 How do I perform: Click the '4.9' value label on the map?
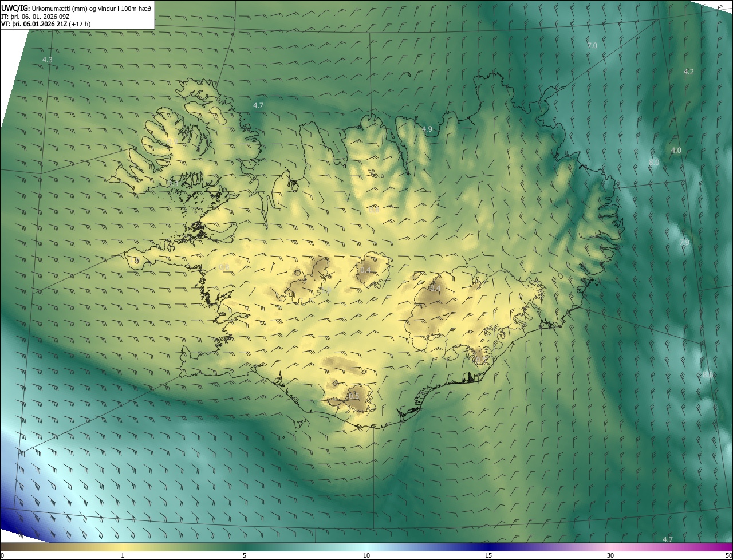427,129
